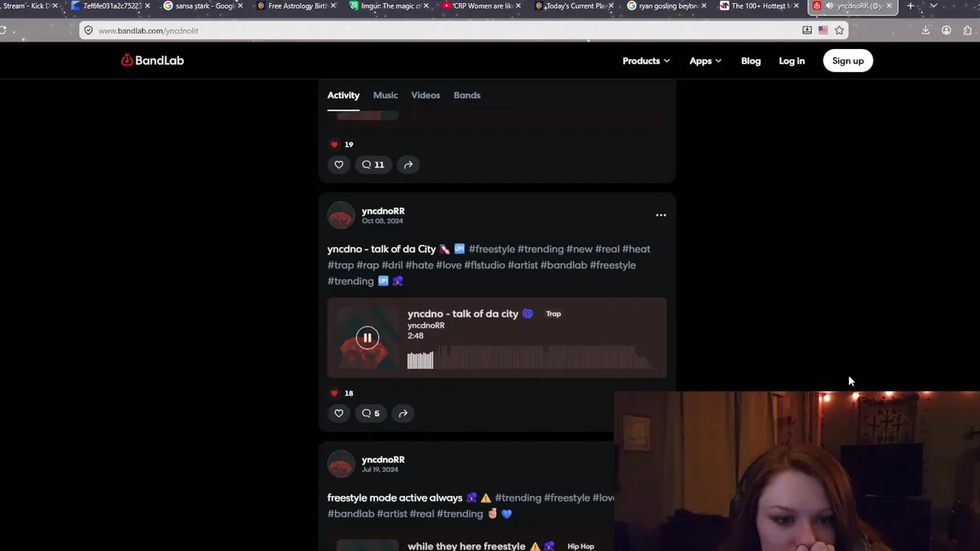
Task: Open three-dot menu on Oct 05 post
Action: pyautogui.click(x=661, y=215)
